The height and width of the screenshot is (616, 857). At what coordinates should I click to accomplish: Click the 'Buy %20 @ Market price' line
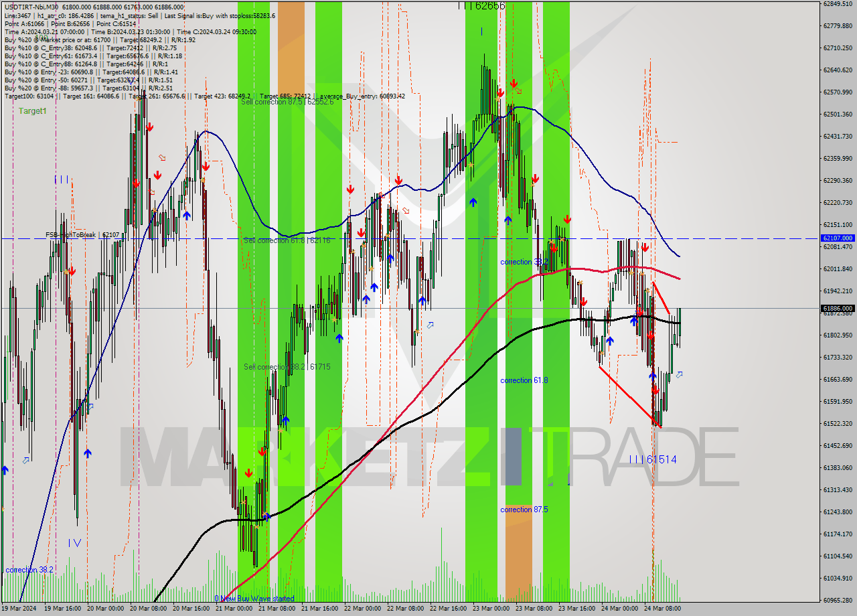click(100, 40)
